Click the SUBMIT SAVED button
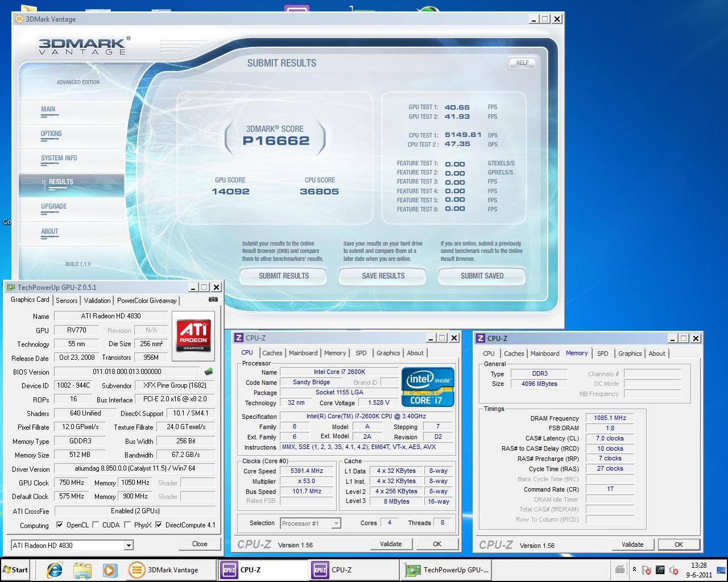Image resolution: width=728 pixels, height=582 pixels. click(482, 276)
